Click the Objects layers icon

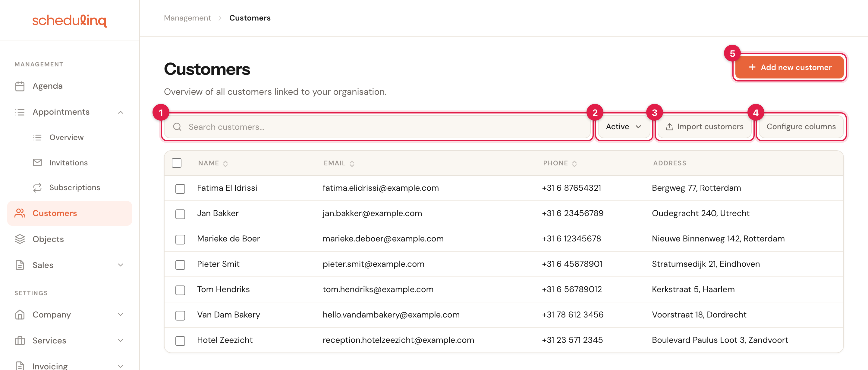click(x=20, y=239)
